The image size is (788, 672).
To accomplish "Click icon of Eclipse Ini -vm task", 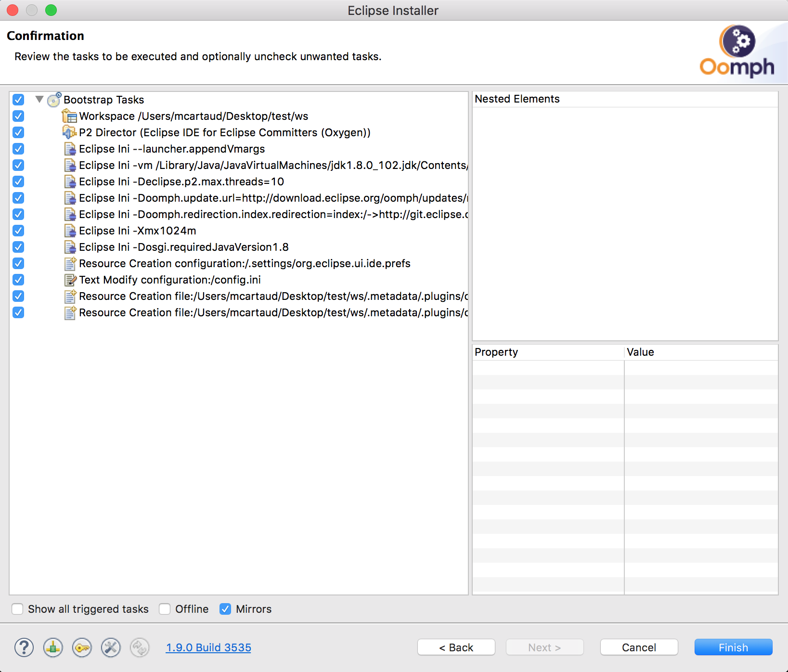I will [70, 165].
